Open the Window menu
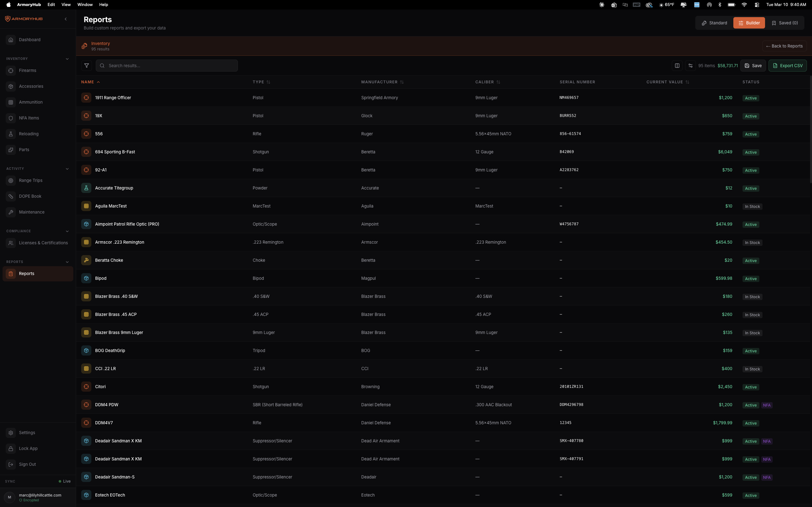 click(85, 4)
